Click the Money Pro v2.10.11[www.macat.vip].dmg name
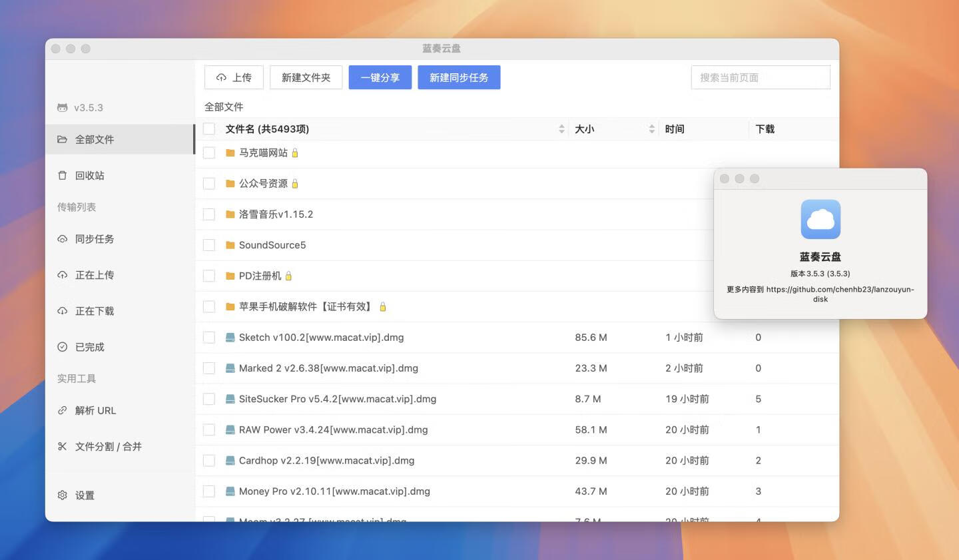 click(x=334, y=491)
